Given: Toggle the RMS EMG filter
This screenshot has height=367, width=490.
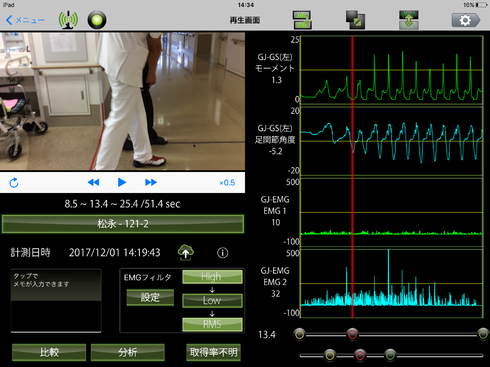Looking at the screenshot, I should pos(212,324).
